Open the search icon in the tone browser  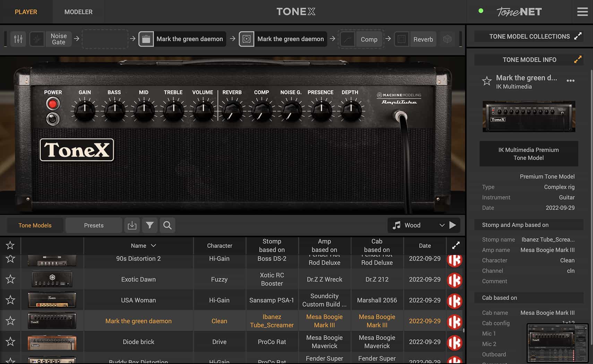click(x=167, y=225)
